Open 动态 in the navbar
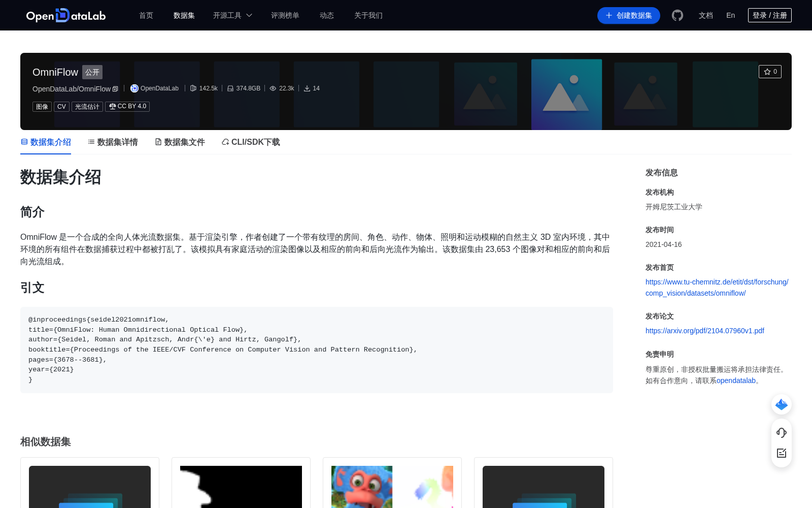The height and width of the screenshot is (508, 812). coord(327,15)
